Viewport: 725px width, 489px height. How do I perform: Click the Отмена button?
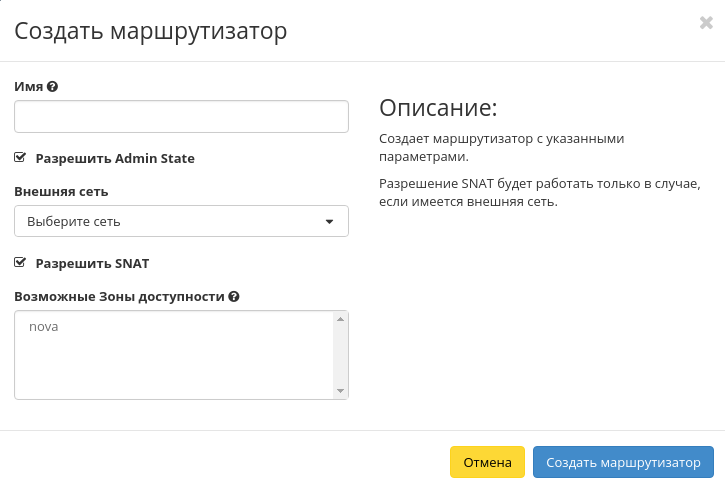pyautogui.click(x=487, y=462)
